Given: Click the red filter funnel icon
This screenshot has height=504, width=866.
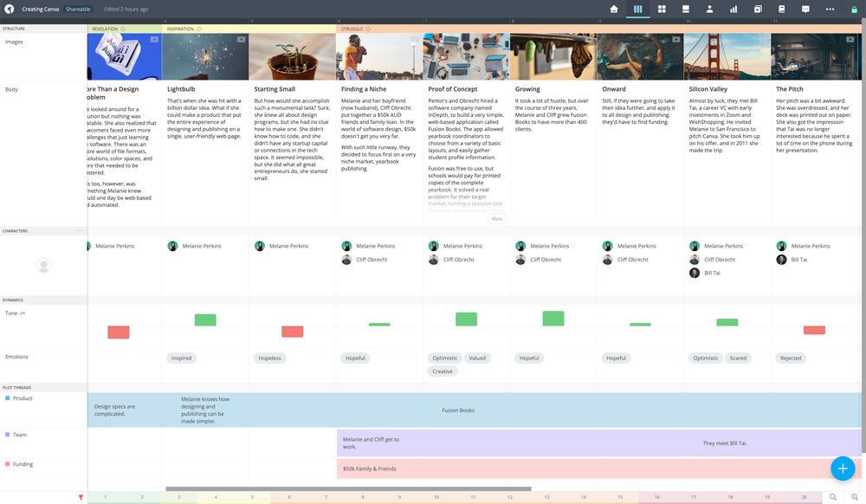Looking at the screenshot, I should [81, 497].
